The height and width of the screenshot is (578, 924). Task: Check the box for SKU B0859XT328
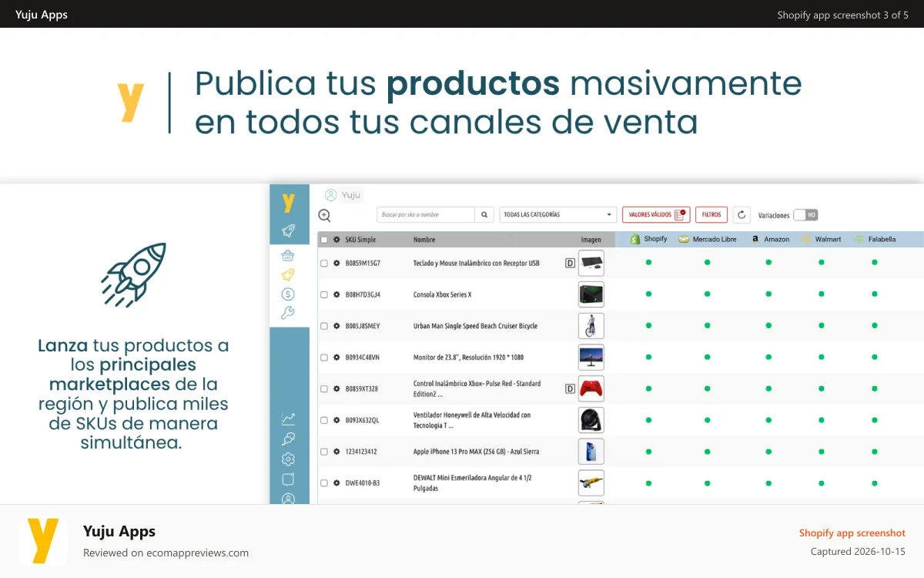pos(324,388)
